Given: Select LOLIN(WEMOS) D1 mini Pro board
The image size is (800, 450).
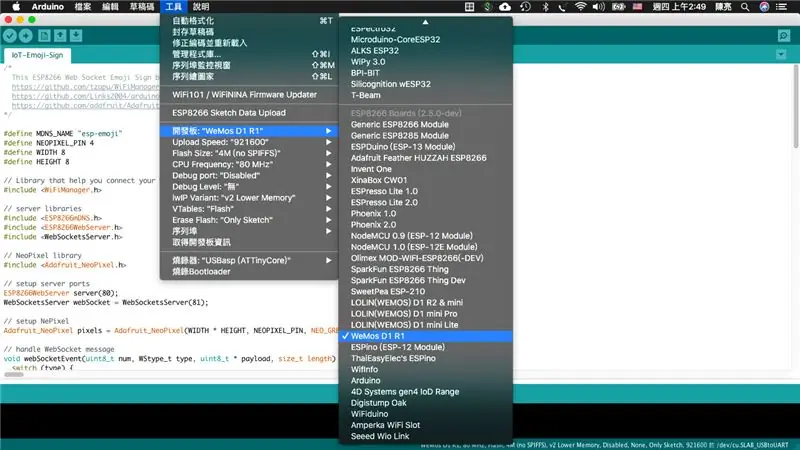Looking at the screenshot, I should click(426, 314).
